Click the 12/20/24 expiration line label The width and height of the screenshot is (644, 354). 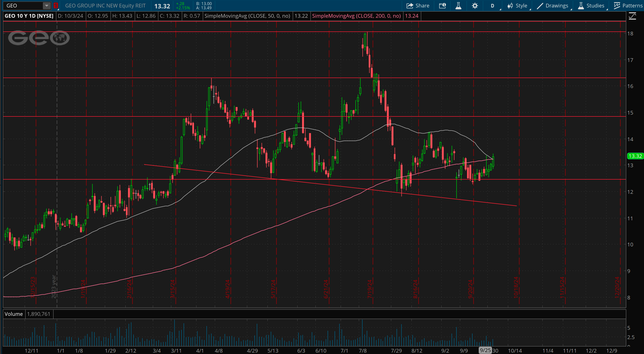617,287
